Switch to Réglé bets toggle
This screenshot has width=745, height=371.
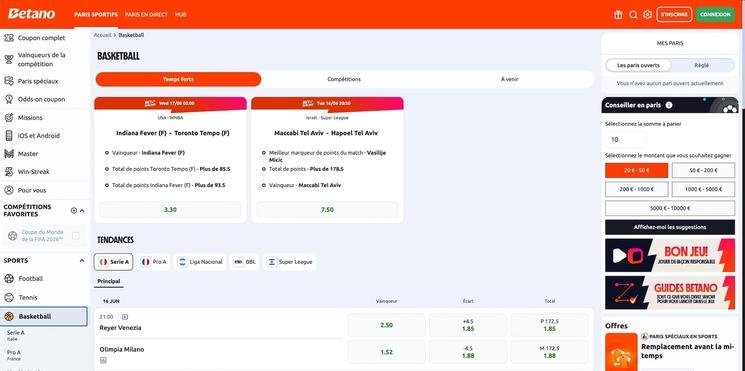[701, 65]
